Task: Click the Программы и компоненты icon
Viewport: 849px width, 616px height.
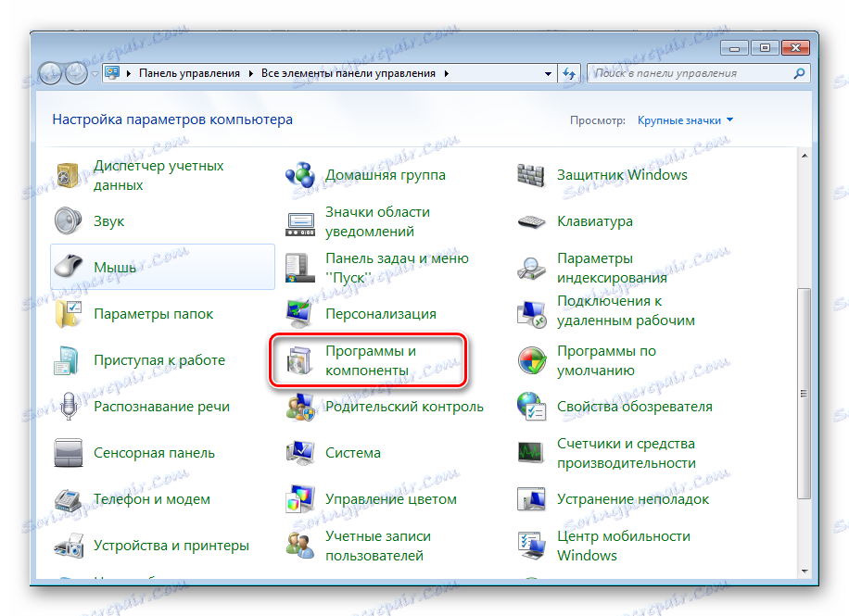Action: 300,360
